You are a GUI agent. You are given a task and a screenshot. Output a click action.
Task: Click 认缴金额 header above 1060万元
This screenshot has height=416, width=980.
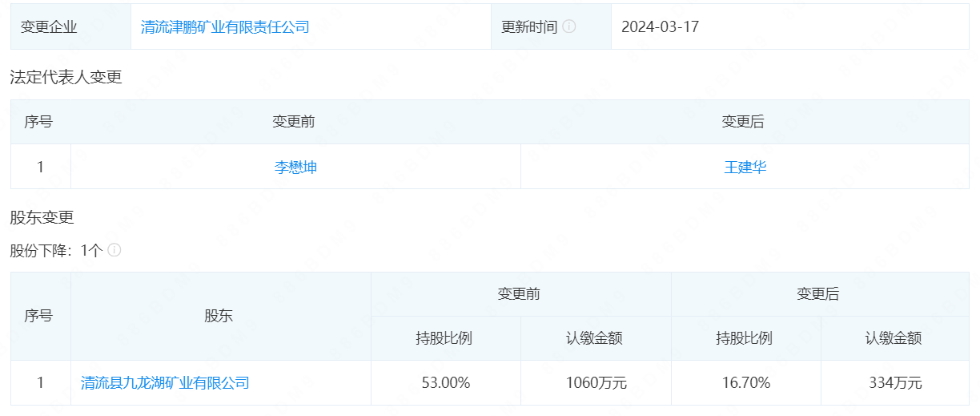(594, 337)
